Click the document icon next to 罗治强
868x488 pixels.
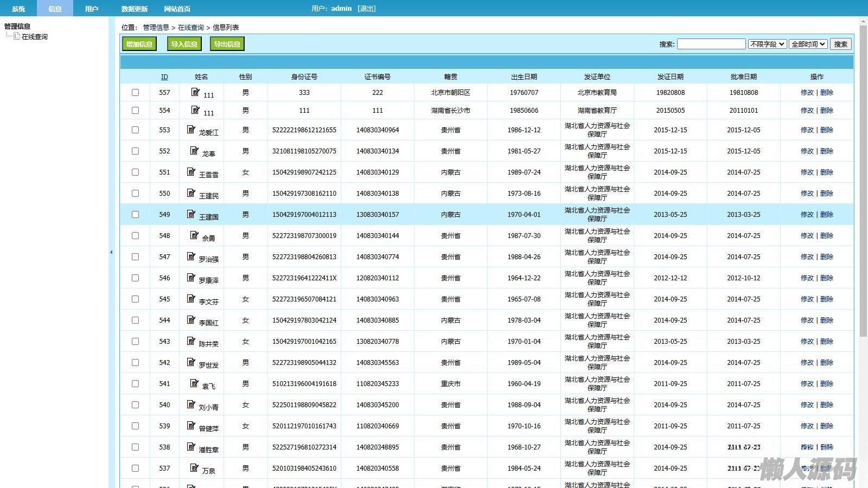pos(191,256)
